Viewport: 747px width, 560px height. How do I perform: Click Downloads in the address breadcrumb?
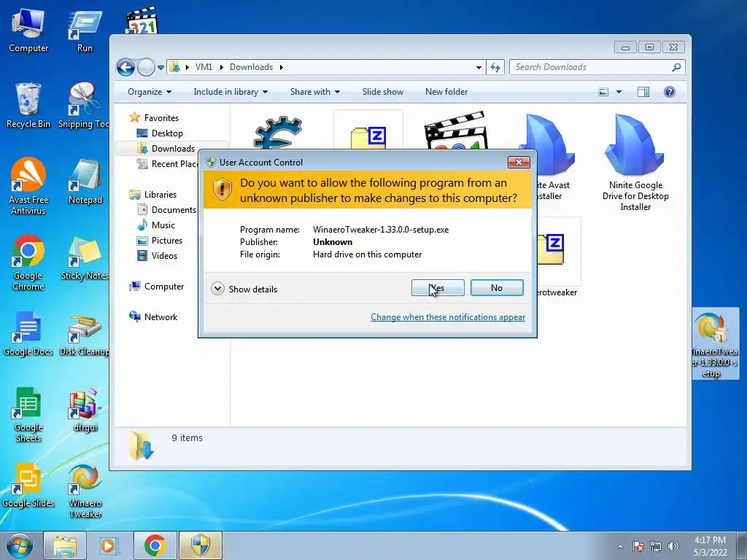pos(251,67)
